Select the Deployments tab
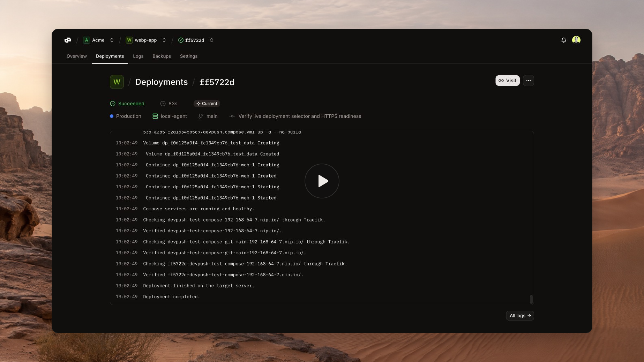Screen dimensions: 644x362 tap(110, 56)
